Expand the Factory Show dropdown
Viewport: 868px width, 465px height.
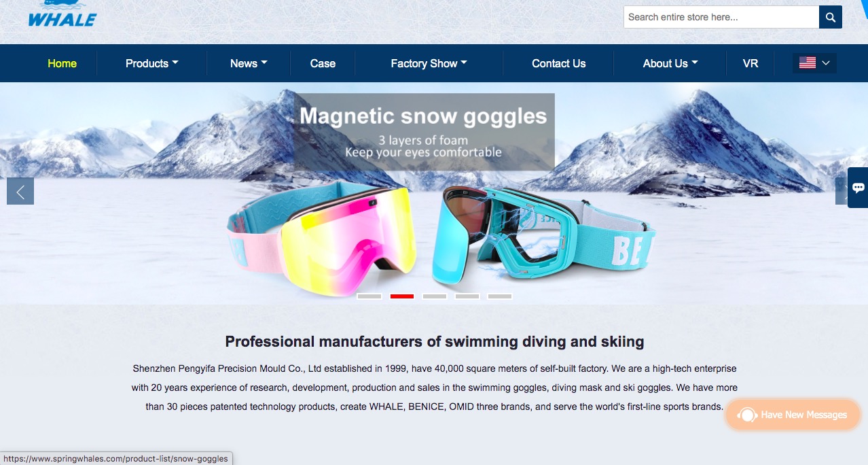[x=429, y=63]
